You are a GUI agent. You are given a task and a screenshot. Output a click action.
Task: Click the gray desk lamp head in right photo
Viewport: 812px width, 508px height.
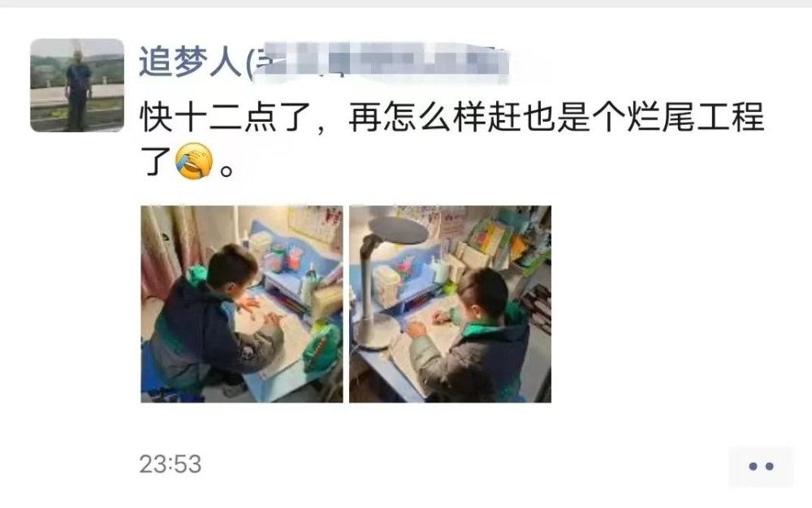pyautogui.click(x=398, y=230)
